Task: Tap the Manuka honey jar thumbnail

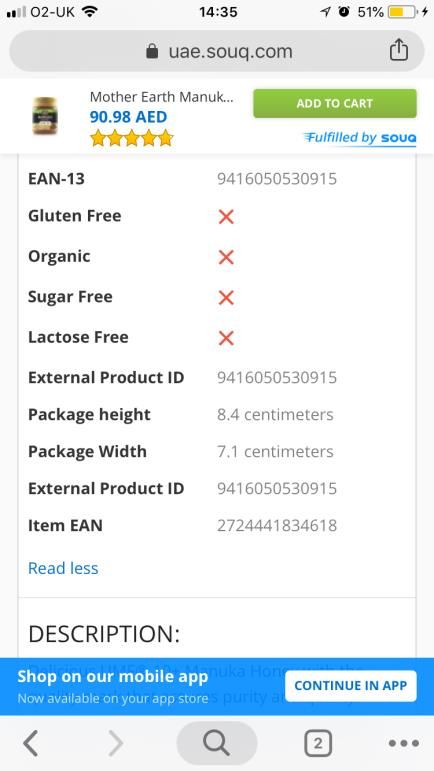Action: (x=45, y=117)
